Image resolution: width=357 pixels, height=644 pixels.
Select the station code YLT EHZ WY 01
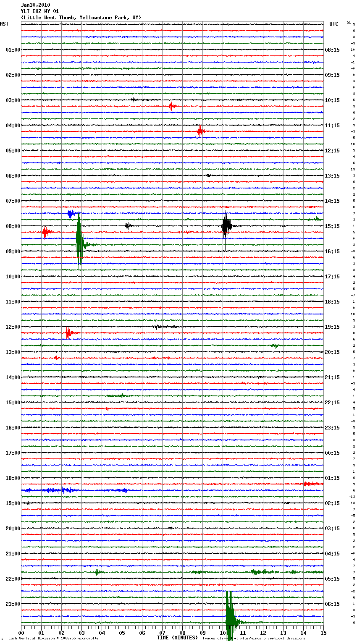39,11
